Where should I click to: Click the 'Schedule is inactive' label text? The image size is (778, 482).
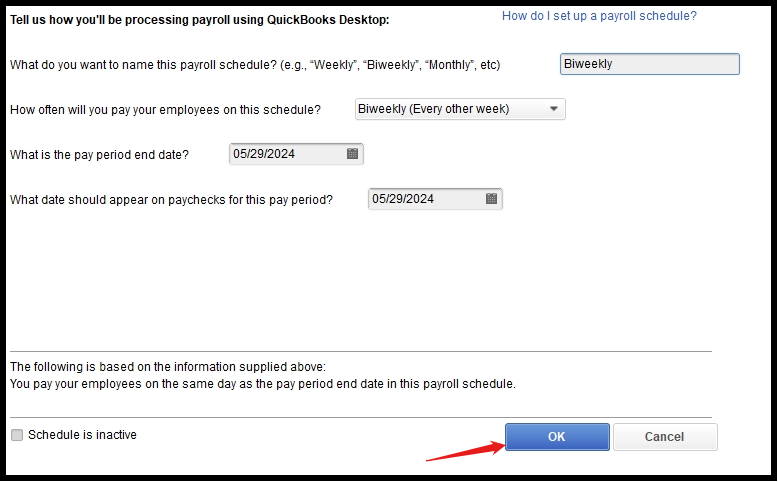pos(82,435)
